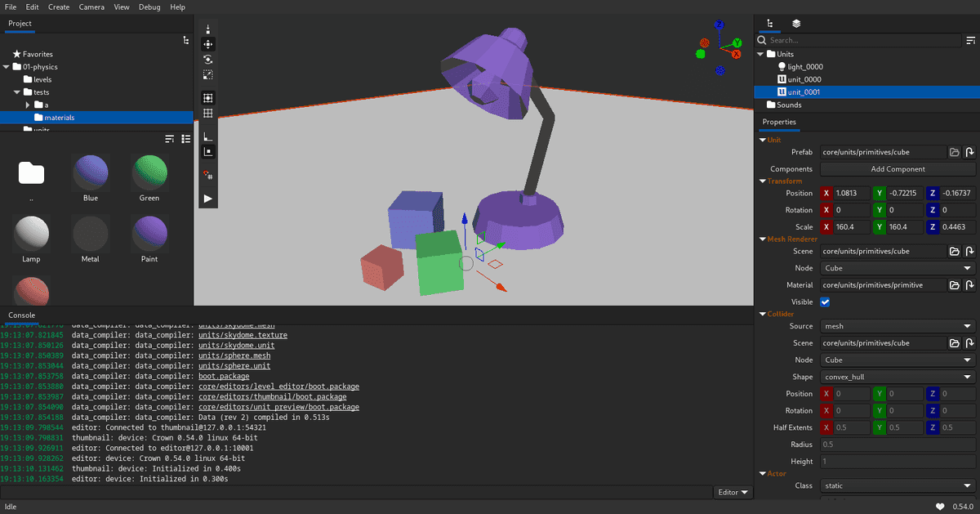Viewport: 980px width, 514px height.
Task: Open the Collider Source dropdown
Action: (x=898, y=326)
